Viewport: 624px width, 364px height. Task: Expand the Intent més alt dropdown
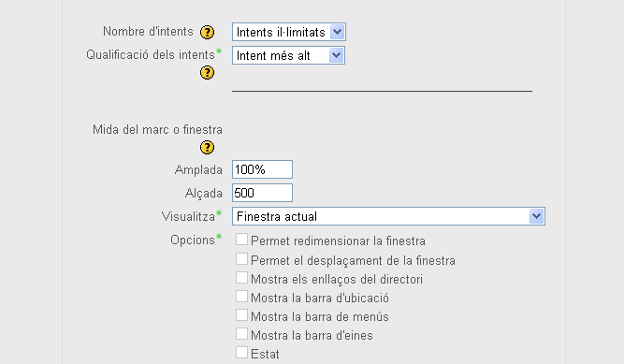[288, 55]
